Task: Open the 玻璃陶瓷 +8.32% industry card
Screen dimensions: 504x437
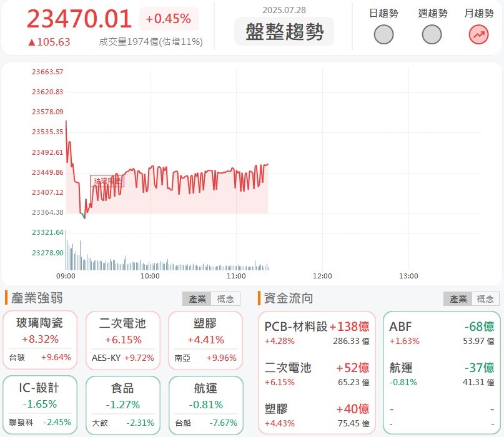Action: pos(40,340)
